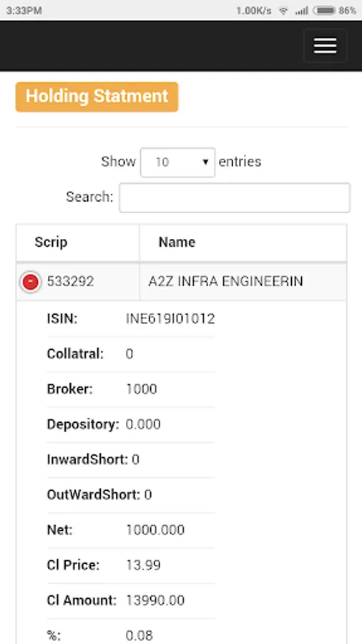Click the 3:33PM clock in status bar
The width and height of the screenshot is (362, 644).
[x=24, y=11]
